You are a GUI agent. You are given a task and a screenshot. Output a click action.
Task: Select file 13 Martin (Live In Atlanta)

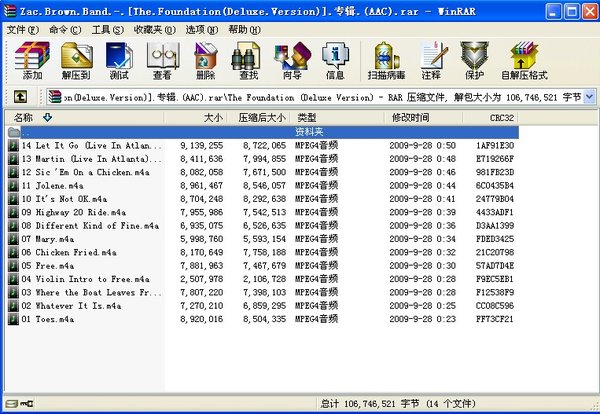coord(262,159)
